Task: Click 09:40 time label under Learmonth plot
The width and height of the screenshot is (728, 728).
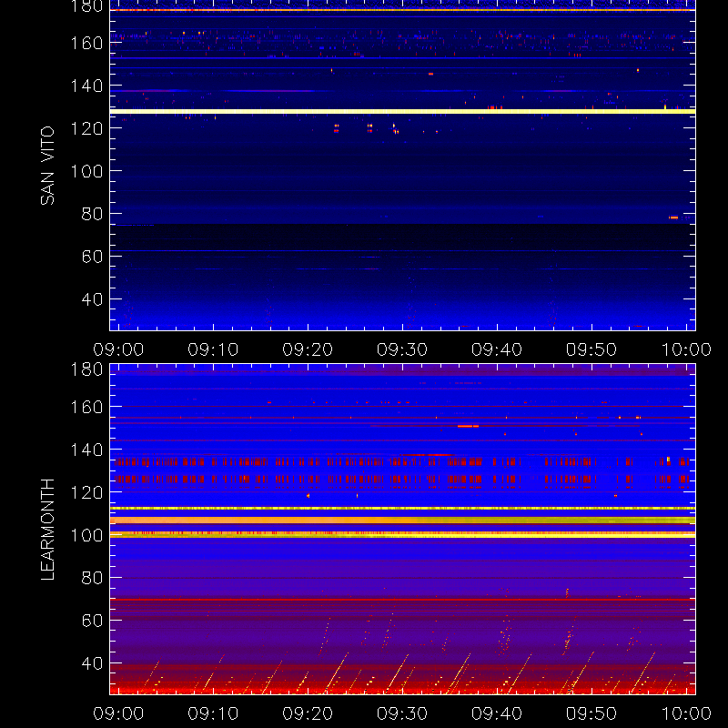Action: tap(497, 713)
